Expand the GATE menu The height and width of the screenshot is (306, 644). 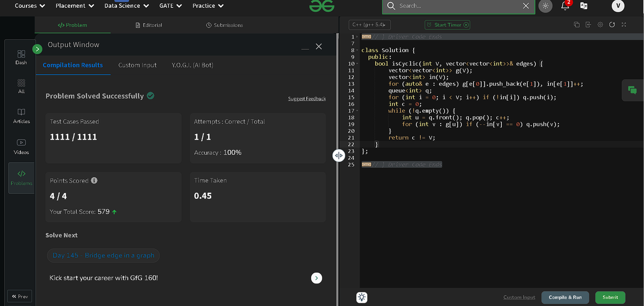[x=171, y=6]
